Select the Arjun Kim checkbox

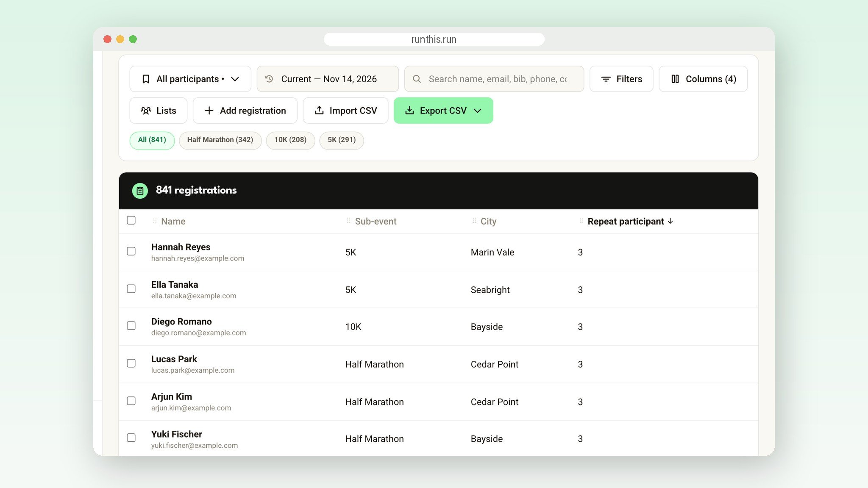click(131, 401)
